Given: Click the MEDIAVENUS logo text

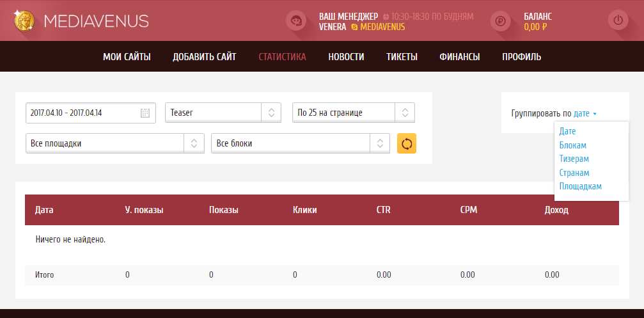Looking at the screenshot, I should (96, 21).
